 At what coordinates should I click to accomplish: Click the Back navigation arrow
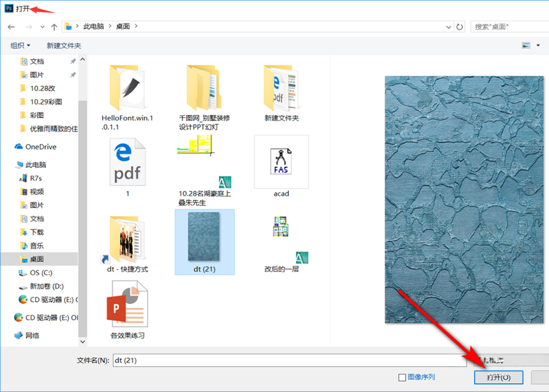[x=11, y=26]
